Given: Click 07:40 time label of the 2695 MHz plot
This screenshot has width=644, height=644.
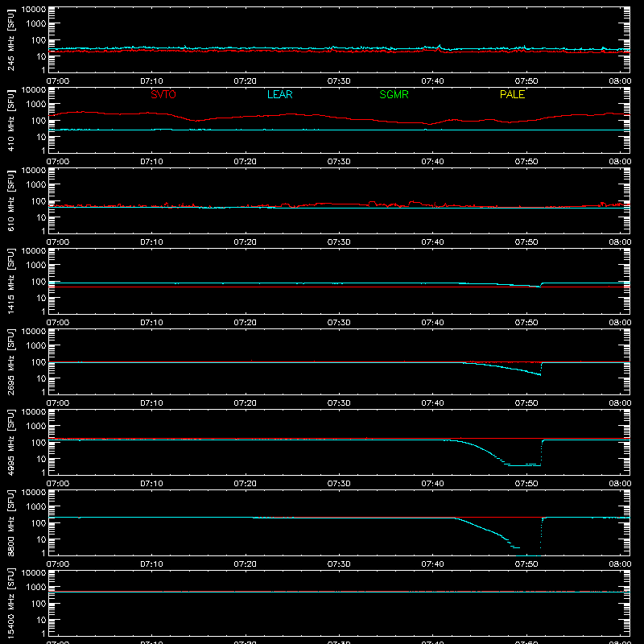Looking at the screenshot, I should point(432,403).
